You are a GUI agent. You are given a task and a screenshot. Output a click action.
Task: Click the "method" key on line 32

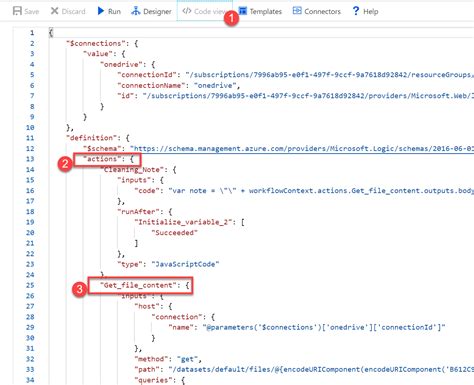pyautogui.click(x=151, y=359)
